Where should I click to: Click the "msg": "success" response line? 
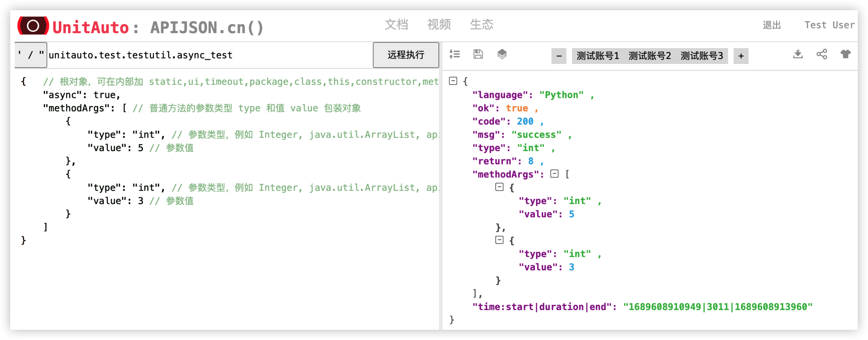pos(522,135)
